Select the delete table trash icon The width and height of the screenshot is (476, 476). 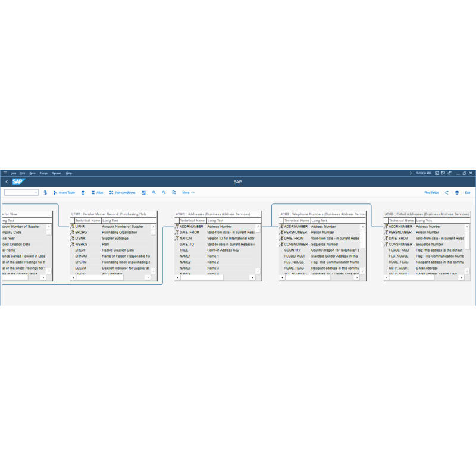click(83, 192)
